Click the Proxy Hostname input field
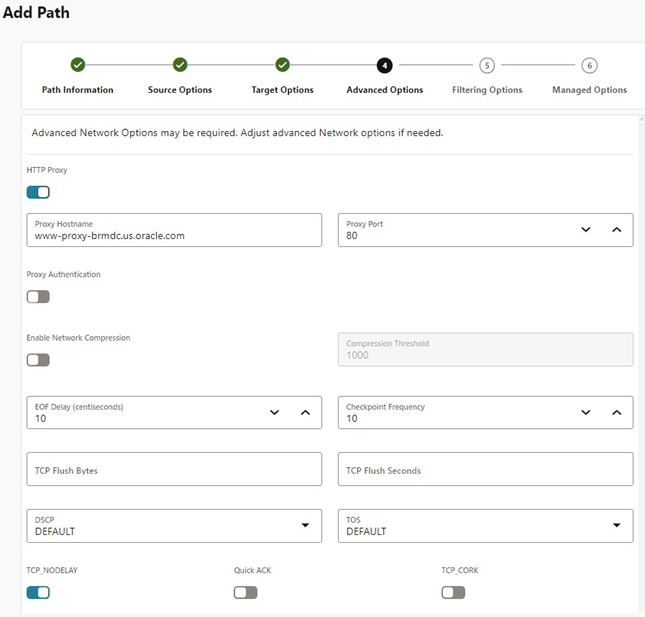Screen dimensions: 645x617 [174, 230]
